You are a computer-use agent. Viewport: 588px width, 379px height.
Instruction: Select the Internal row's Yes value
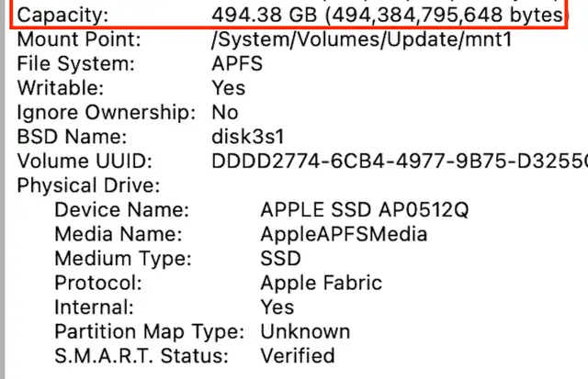click(x=277, y=307)
